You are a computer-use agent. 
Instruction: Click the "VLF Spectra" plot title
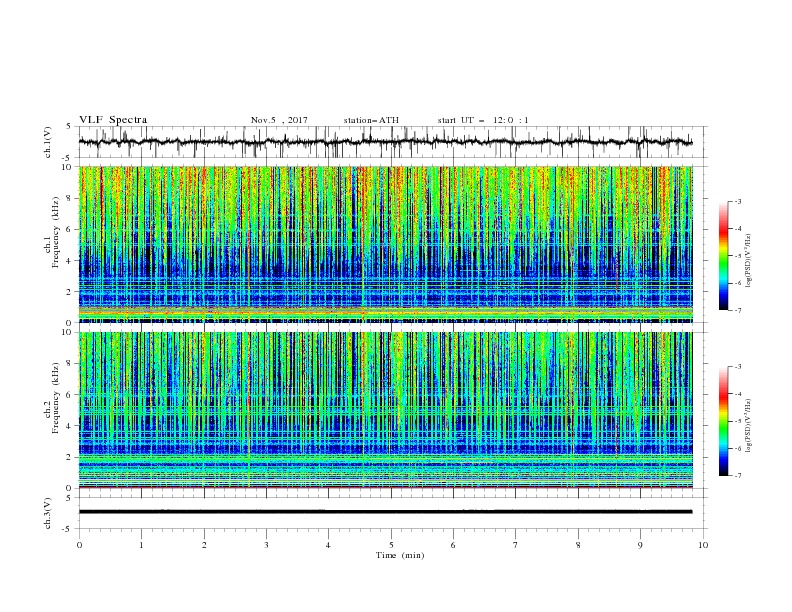click(x=113, y=120)
